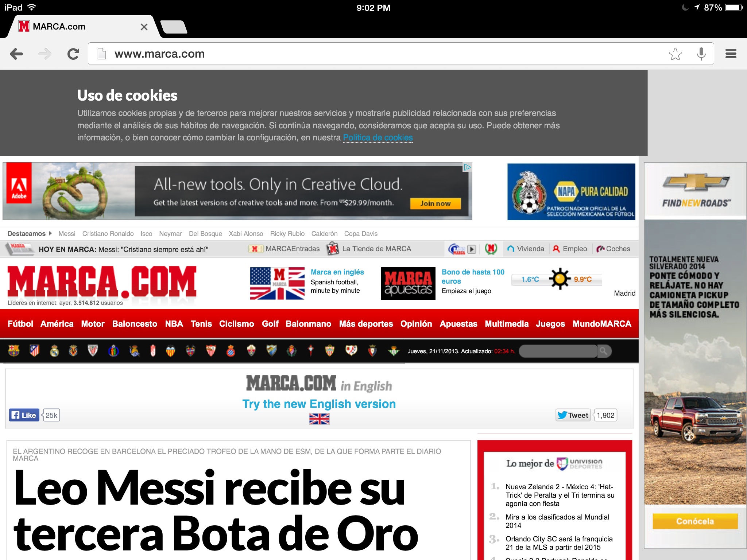Click the Sevilla crest icon
Screen dimensions: 747x560
pos(211,351)
